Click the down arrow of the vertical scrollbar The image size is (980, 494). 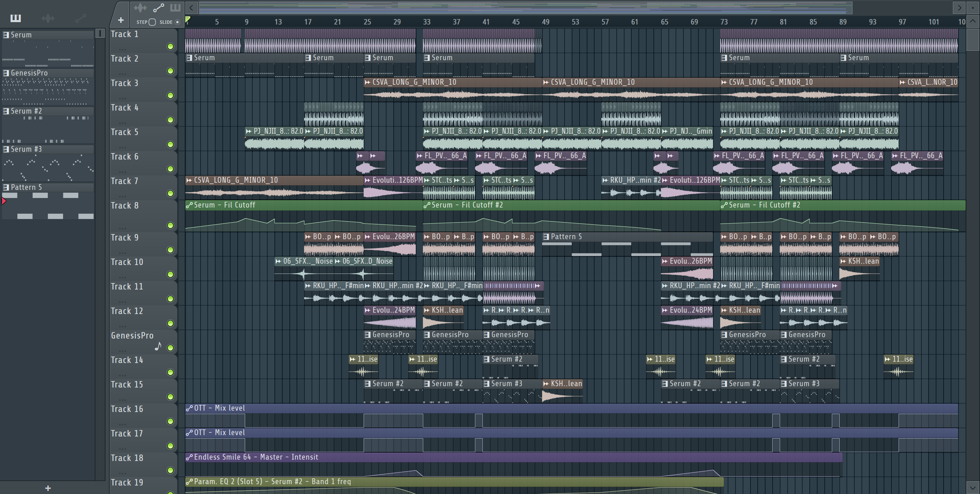[973, 487]
